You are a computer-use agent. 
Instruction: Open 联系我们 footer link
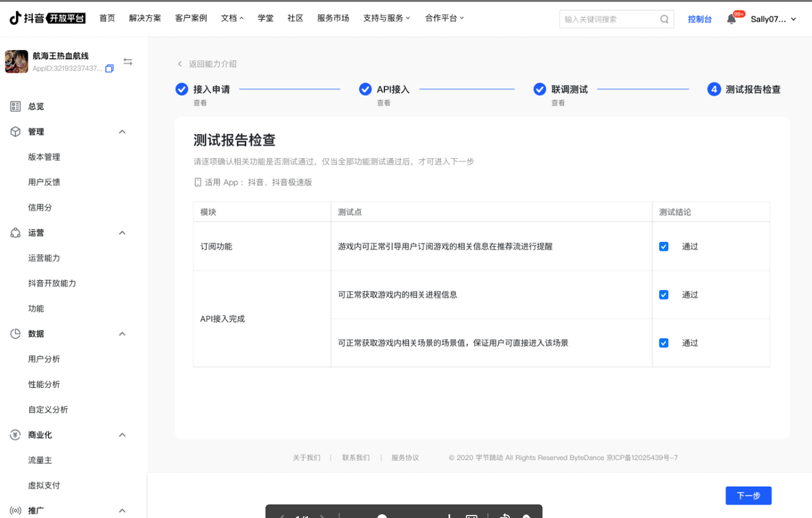tap(356, 458)
